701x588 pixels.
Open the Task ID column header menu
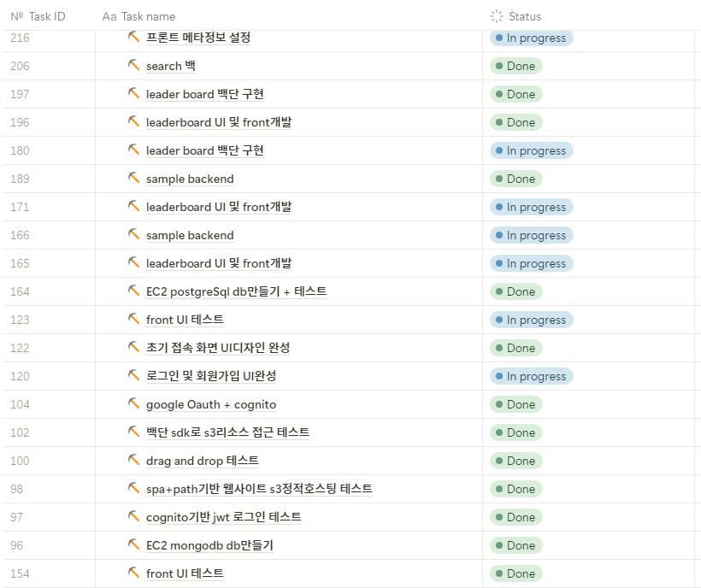point(50,16)
